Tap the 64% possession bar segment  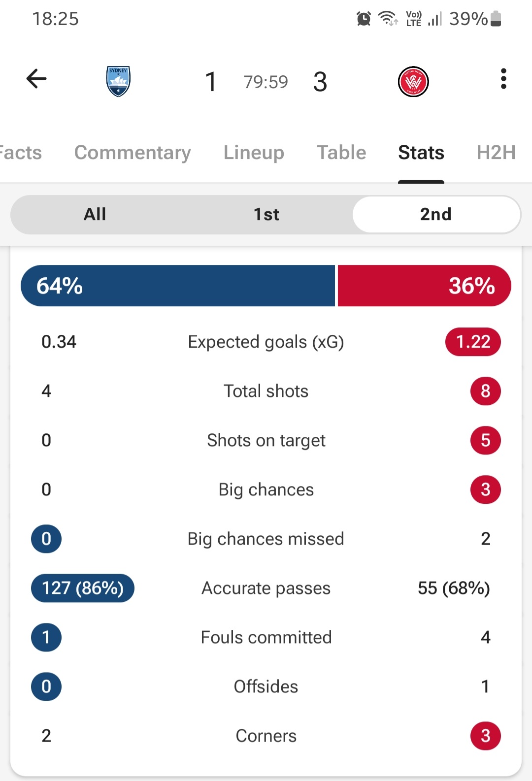pos(178,286)
